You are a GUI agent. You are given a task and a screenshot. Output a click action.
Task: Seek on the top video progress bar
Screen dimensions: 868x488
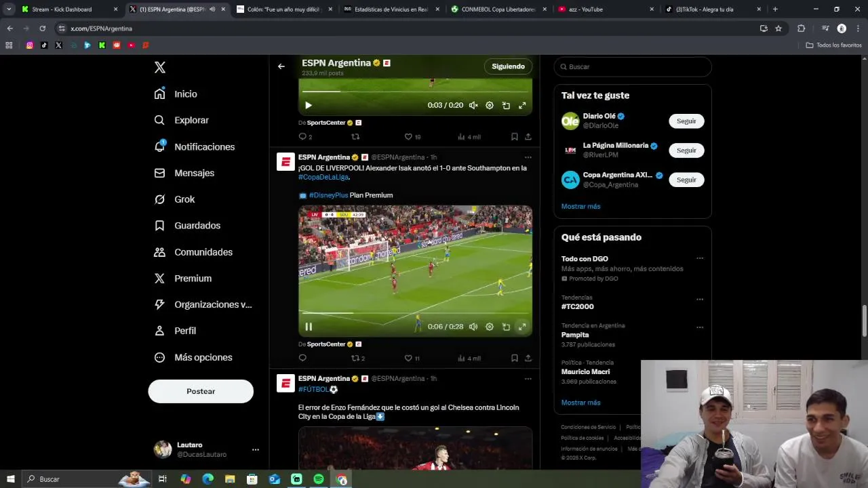pyautogui.click(x=415, y=91)
